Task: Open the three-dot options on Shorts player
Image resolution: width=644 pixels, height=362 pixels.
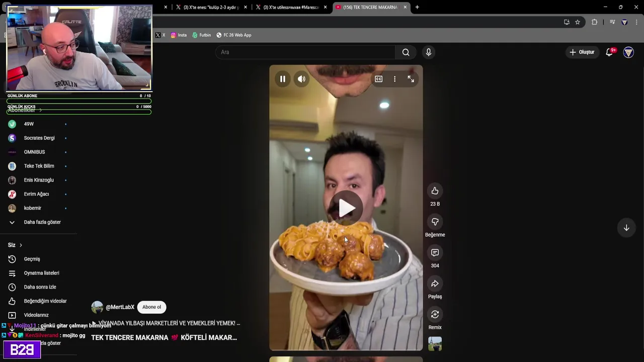Action: [x=394, y=79]
